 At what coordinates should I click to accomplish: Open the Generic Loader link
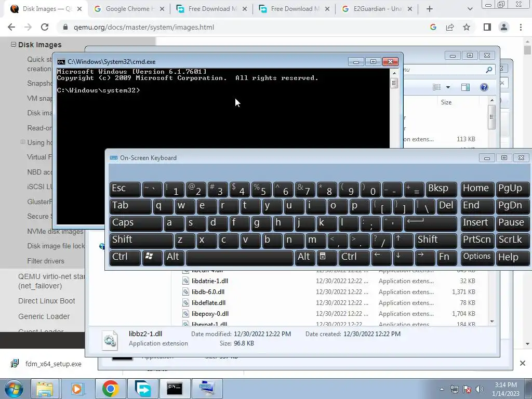44,316
